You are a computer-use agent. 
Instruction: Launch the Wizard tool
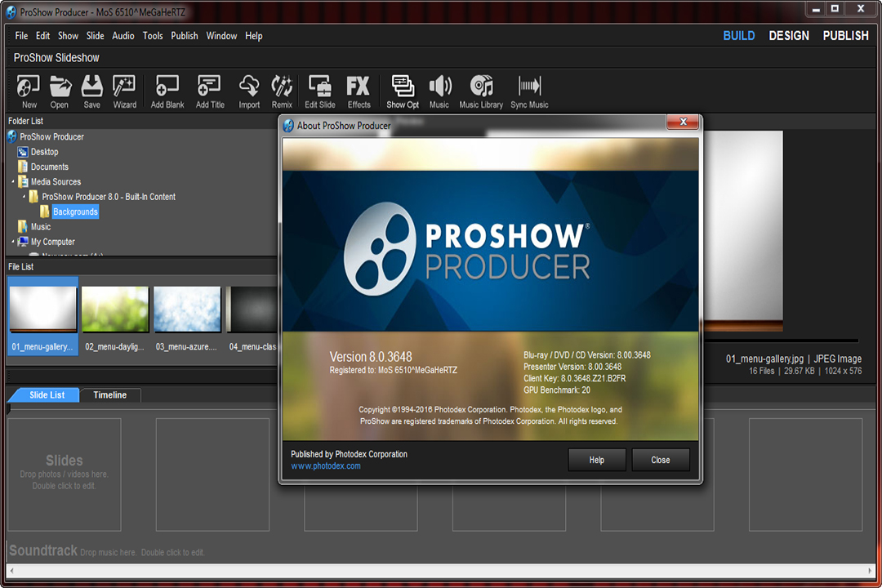click(x=124, y=91)
